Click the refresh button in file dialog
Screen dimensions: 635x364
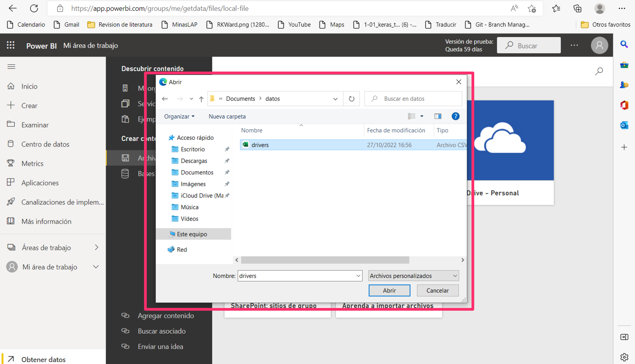click(352, 99)
